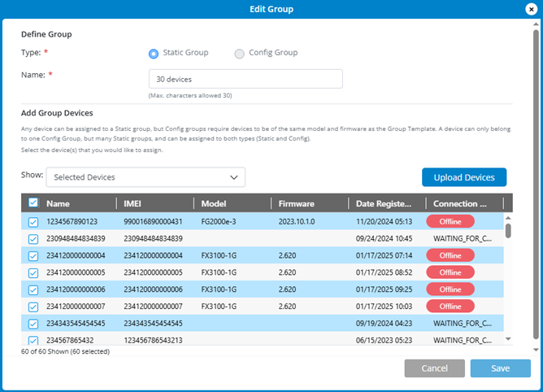Toggle the select-all checkbox in table header
The height and width of the screenshot is (392, 543).
33,203
